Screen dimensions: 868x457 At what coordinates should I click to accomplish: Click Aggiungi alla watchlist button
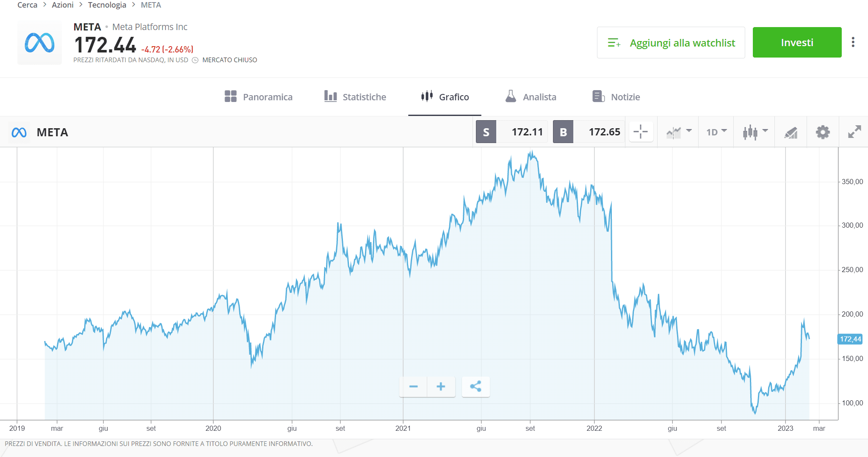[671, 43]
